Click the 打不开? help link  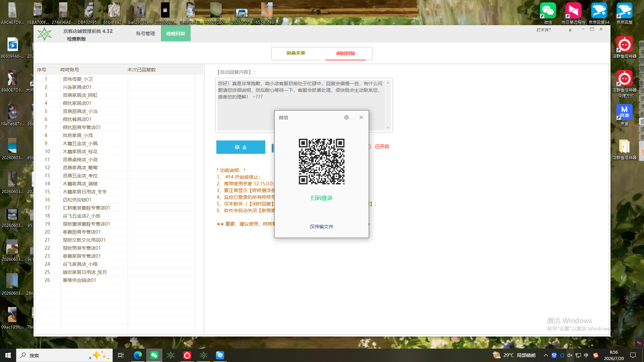click(x=544, y=30)
